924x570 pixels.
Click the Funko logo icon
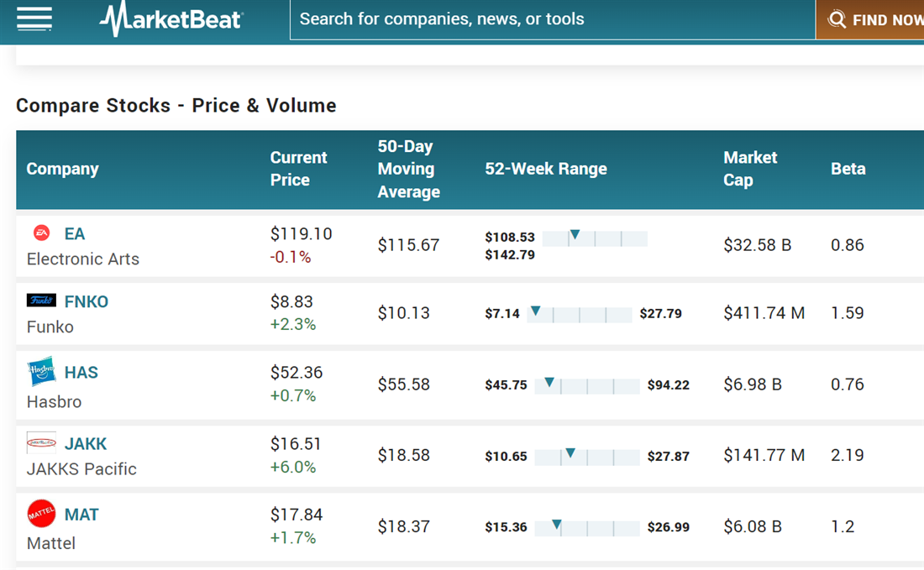(x=41, y=301)
